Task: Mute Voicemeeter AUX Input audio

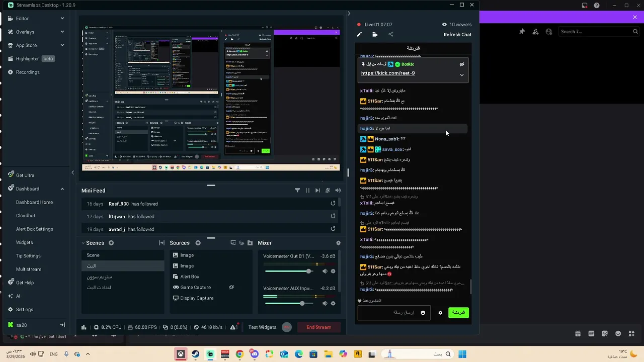Action: pyautogui.click(x=325, y=303)
